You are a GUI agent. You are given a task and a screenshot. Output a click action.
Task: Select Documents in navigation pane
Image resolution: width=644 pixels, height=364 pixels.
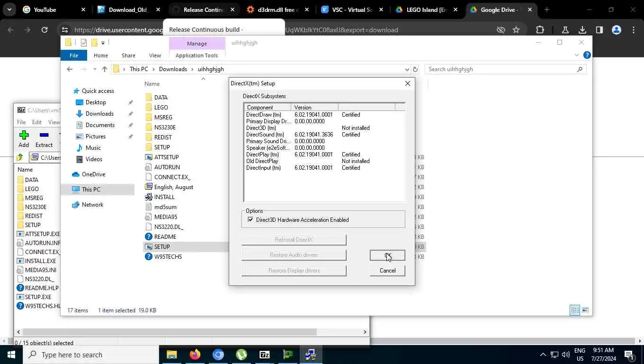[x=100, y=125]
